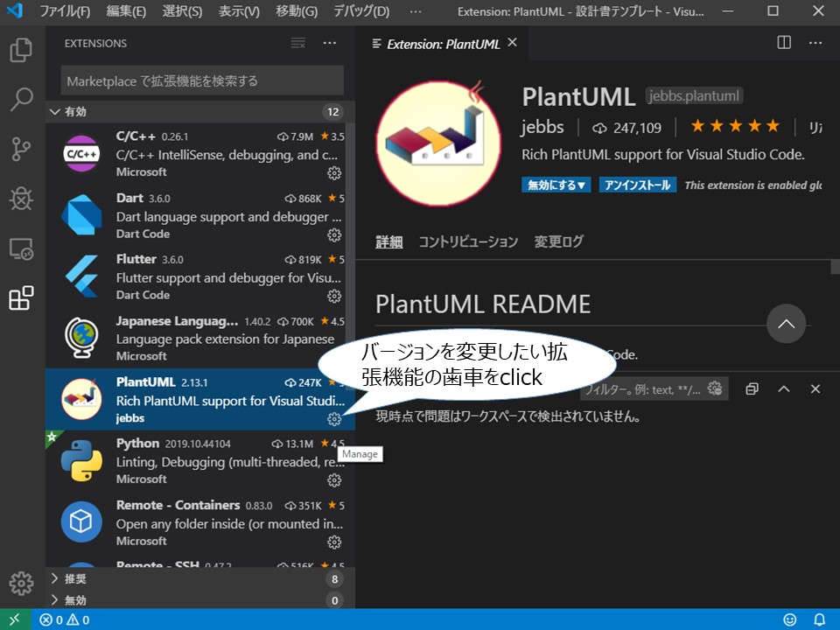Open Extensions panel more actions menu

330,43
